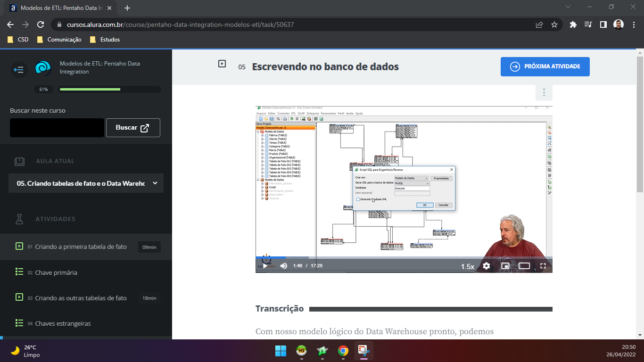The height and width of the screenshot is (362, 644).
Task: Click the site lock icon in address bar
Action: pos(59,25)
